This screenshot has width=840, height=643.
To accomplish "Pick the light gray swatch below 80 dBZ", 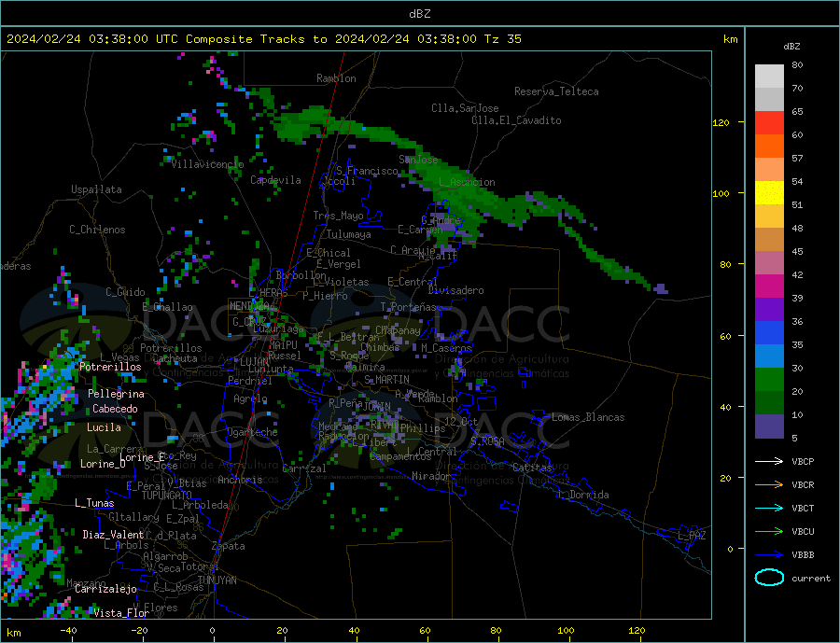I will click(769, 77).
